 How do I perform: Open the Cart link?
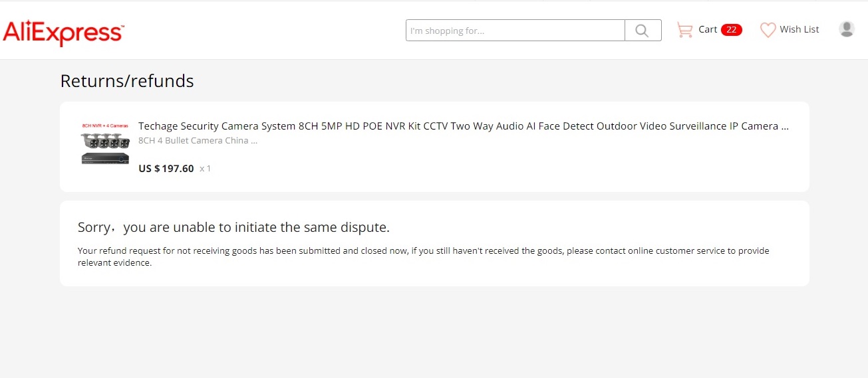coord(708,29)
